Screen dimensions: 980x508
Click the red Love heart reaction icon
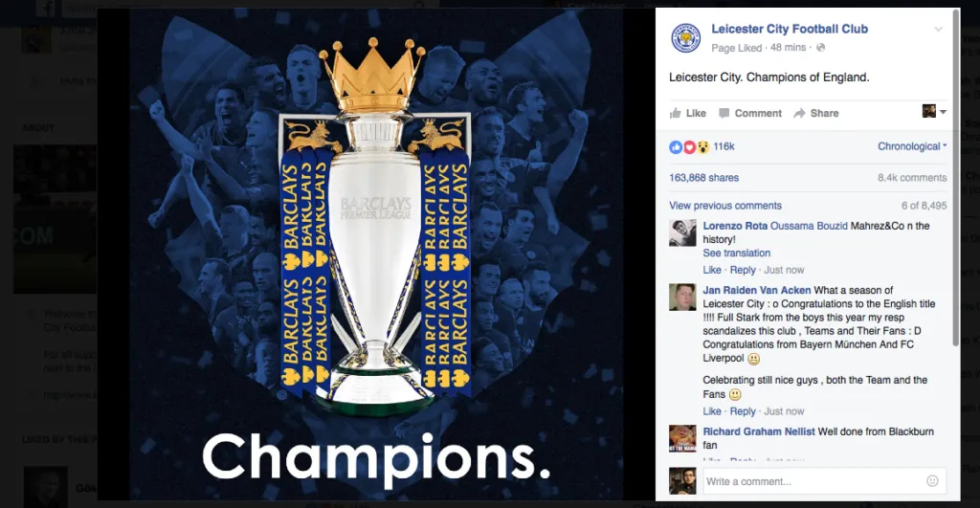coord(689,146)
